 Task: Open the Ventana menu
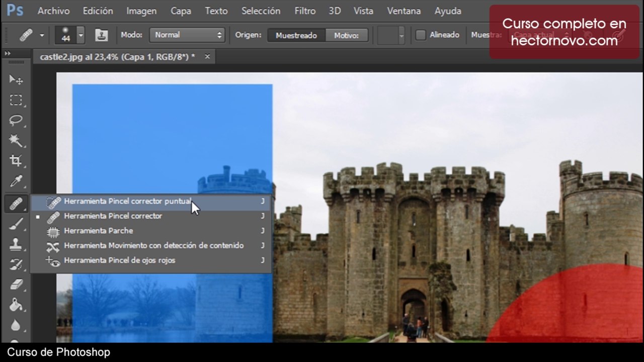pos(404,11)
